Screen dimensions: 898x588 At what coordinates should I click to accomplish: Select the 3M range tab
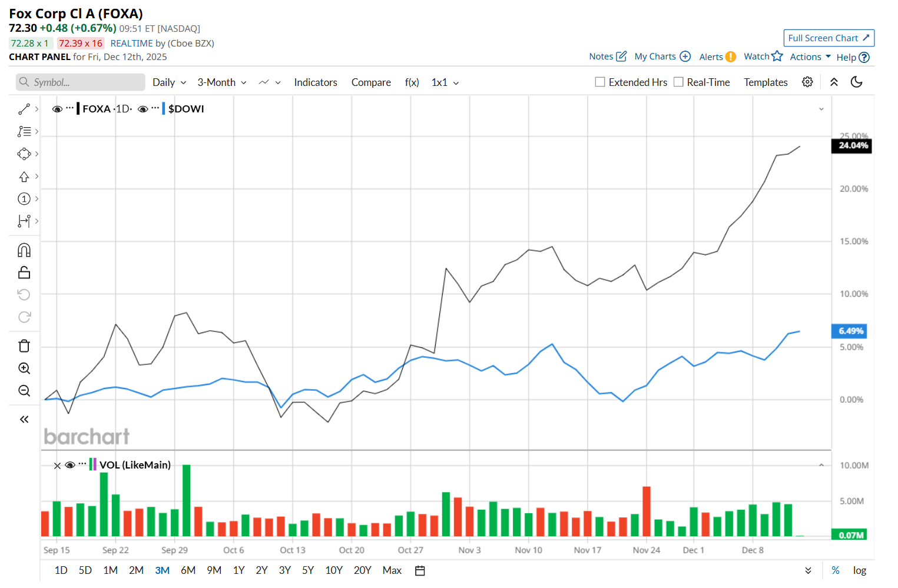[163, 570]
